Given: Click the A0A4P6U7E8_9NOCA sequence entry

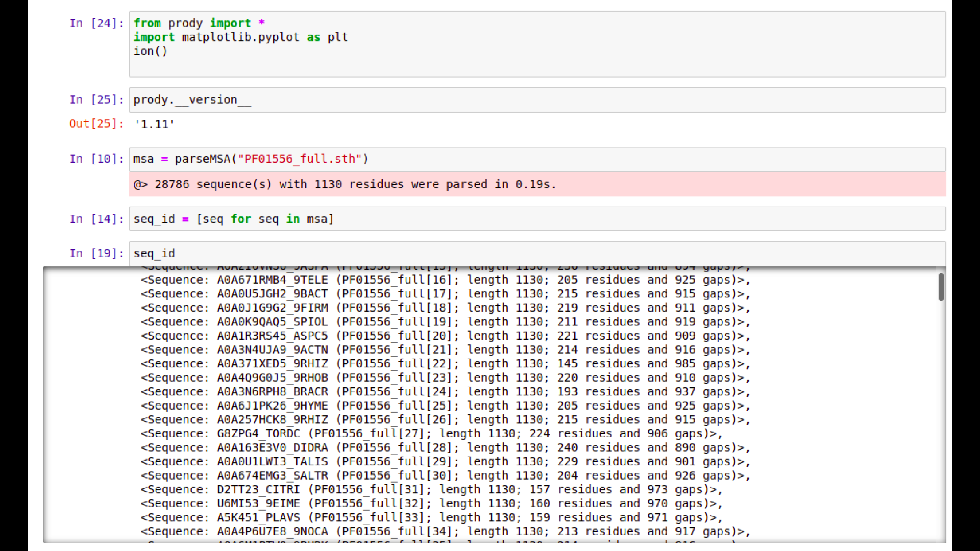Looking at the screenshot, I should click(x=444, y=531).
